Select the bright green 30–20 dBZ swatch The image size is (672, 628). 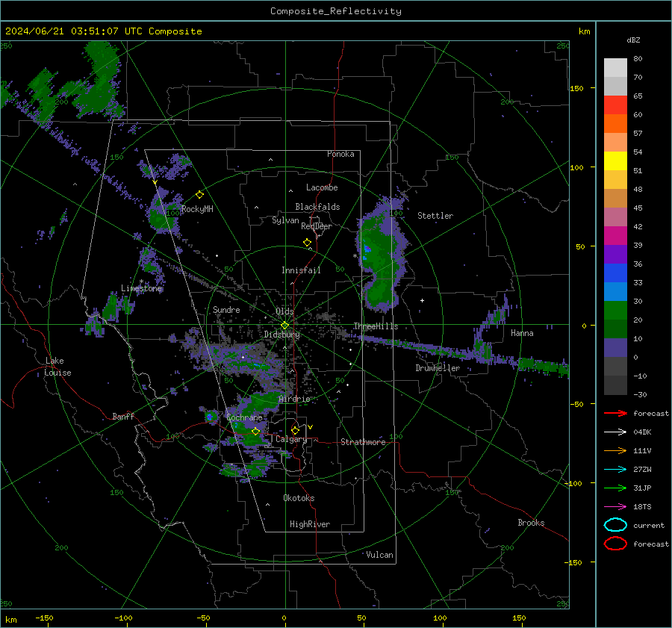(615, 311)
